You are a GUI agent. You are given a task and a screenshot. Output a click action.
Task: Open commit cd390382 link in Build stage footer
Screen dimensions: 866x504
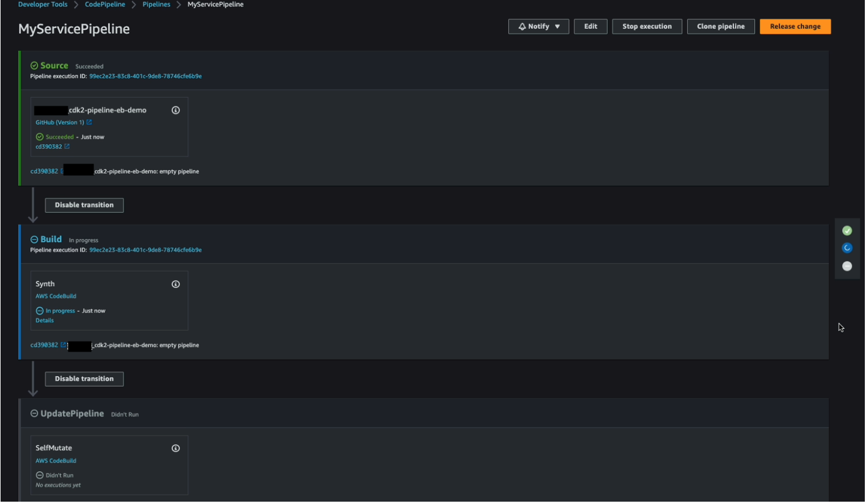[x=44, y=346]
